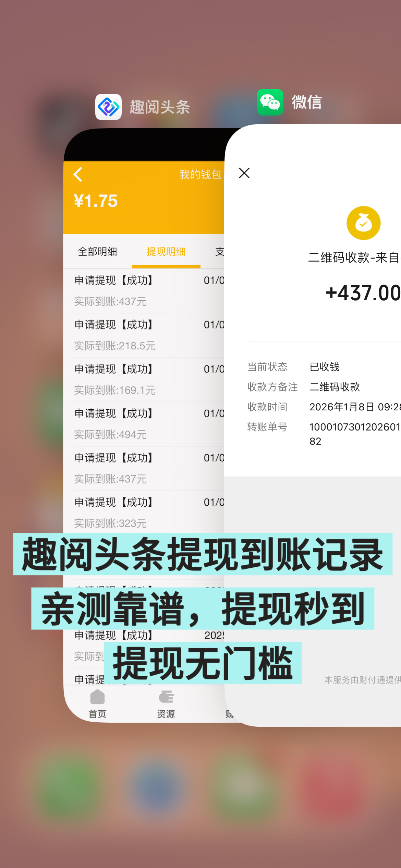The image size is (401, 868).
Task: Close the WeChat payment detail with X
Action: tap(244, 173)
